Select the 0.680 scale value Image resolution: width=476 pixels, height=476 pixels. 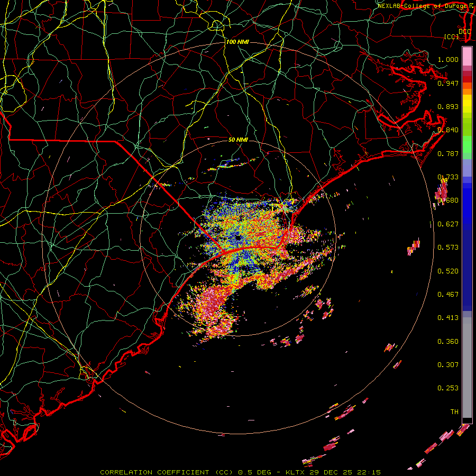[448, 200]
